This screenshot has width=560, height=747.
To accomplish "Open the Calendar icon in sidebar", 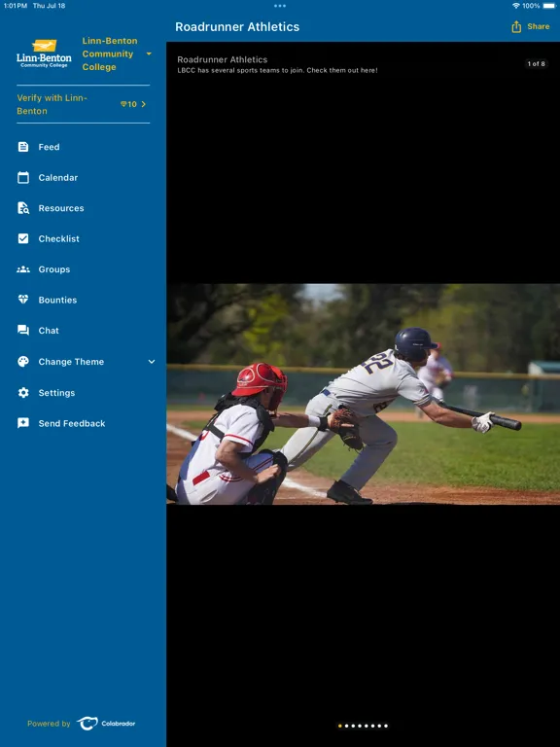I will (23, 177).
